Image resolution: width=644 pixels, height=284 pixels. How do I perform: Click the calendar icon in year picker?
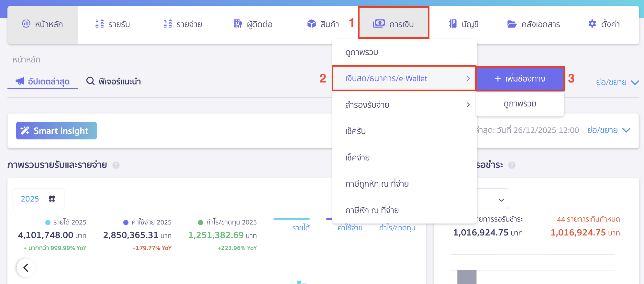(52, 199)
